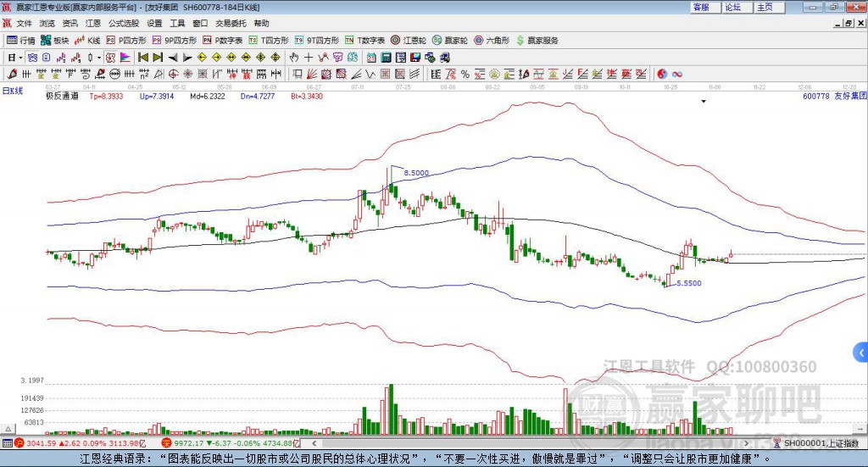
Task: Open the 窗口 menu
Action: pyautogui.click(x=200, y=23)
